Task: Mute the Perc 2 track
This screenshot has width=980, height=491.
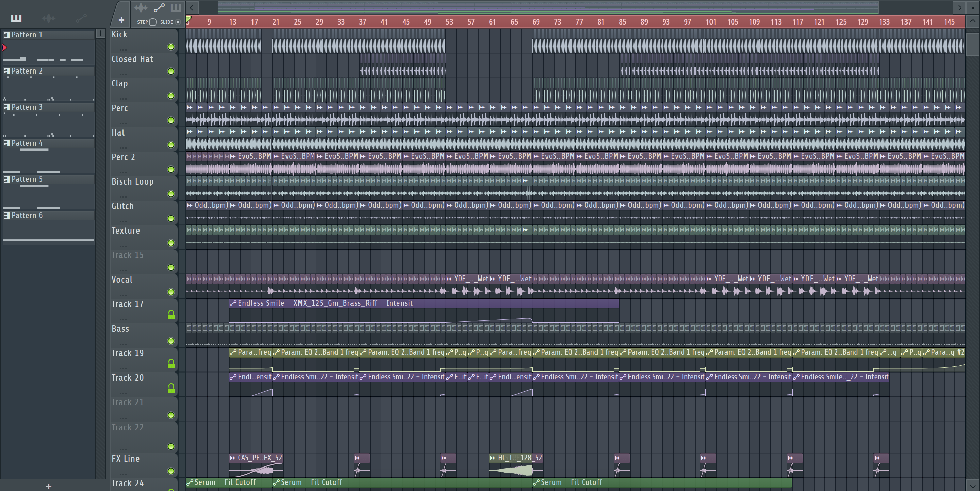Action: (x=171, y=169)
